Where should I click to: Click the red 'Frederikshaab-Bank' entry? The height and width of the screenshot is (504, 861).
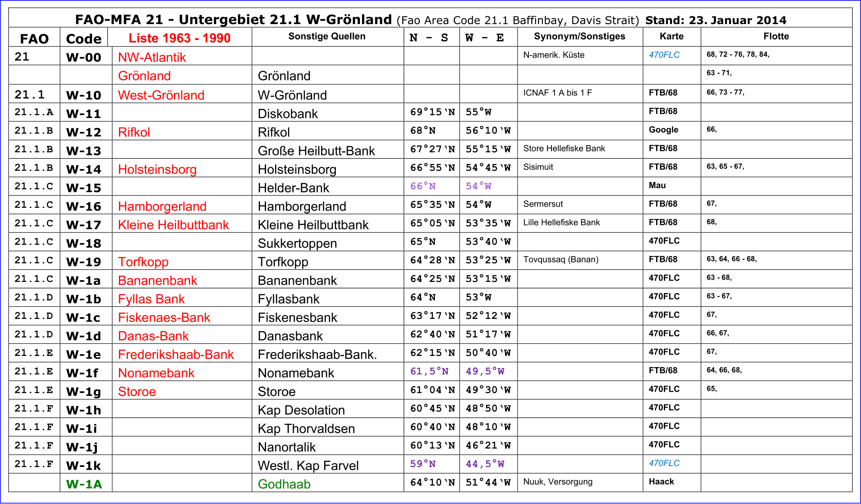pos(176,354)
